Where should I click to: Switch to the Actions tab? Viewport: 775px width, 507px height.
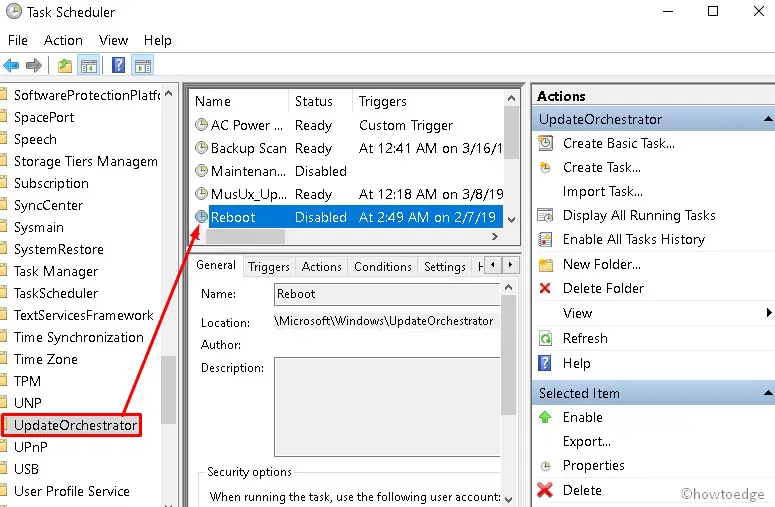(x=321, y=267)
